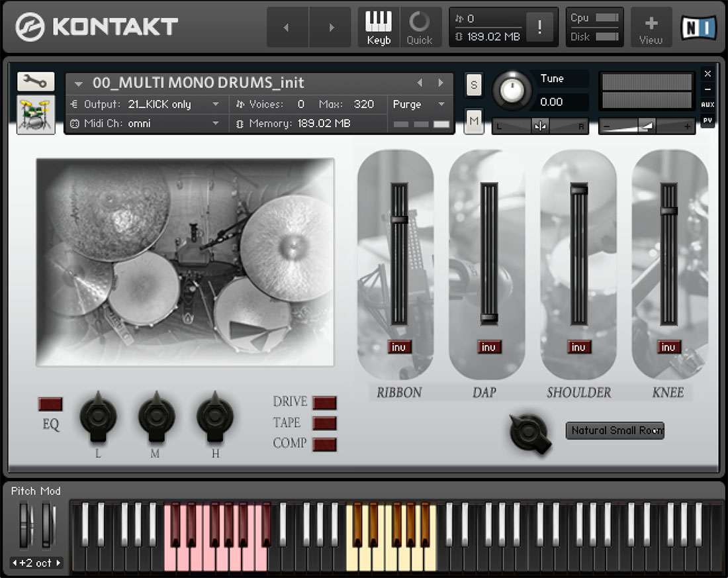This screenshot has width=728, height=578.
Task: Open the Natural Small Room reverb menu
Action: pos(615,430)
